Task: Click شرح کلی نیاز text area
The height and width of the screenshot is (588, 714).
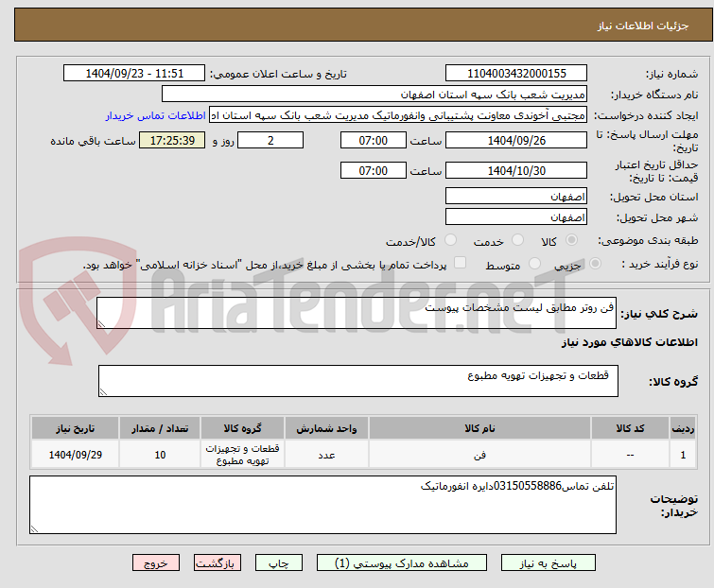Action: click(x=357, y=313)
